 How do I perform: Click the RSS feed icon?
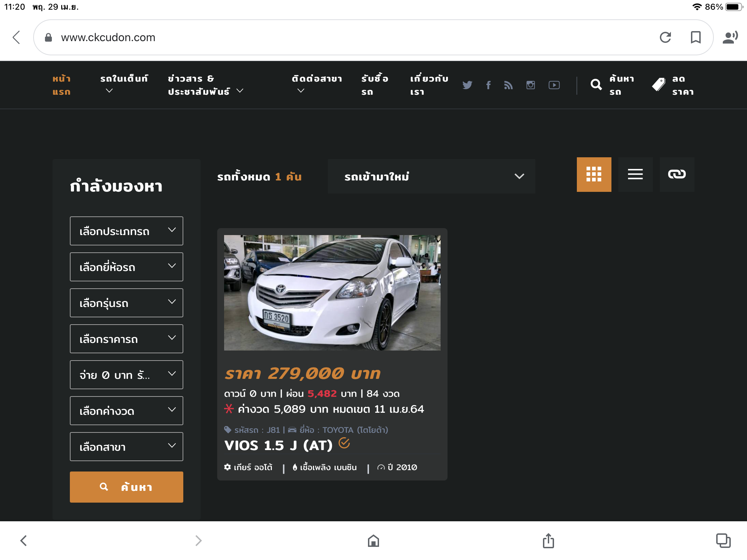tap(508, 85)
